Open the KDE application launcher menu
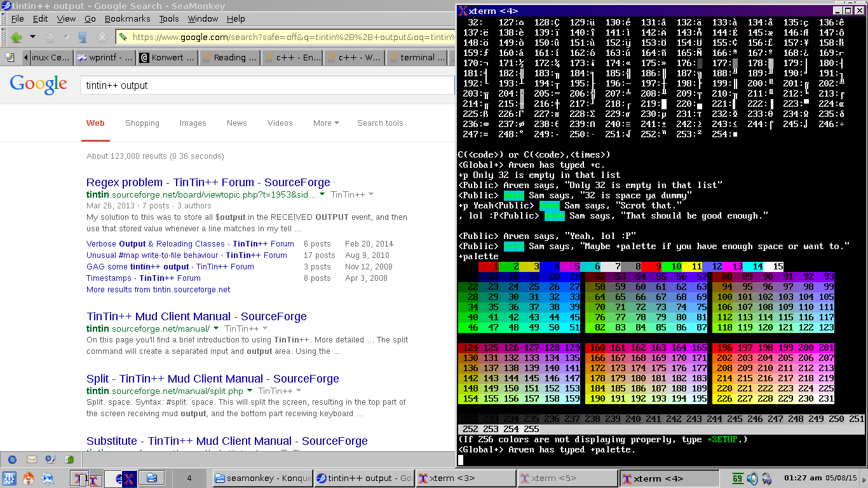 click(x=10, y=478)
